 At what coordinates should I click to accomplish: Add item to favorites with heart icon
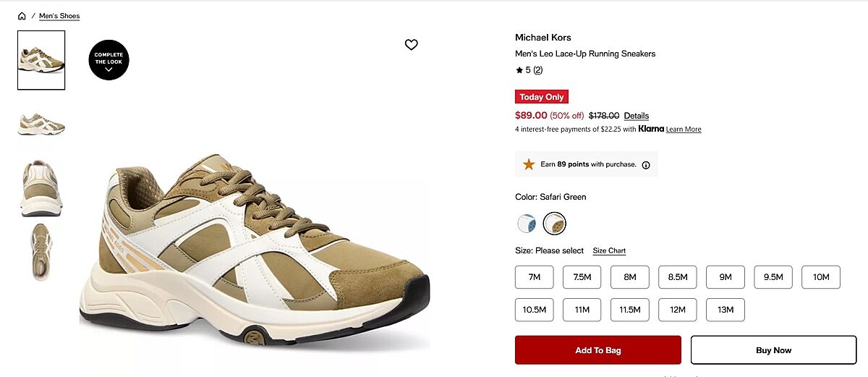click(411, 45)
